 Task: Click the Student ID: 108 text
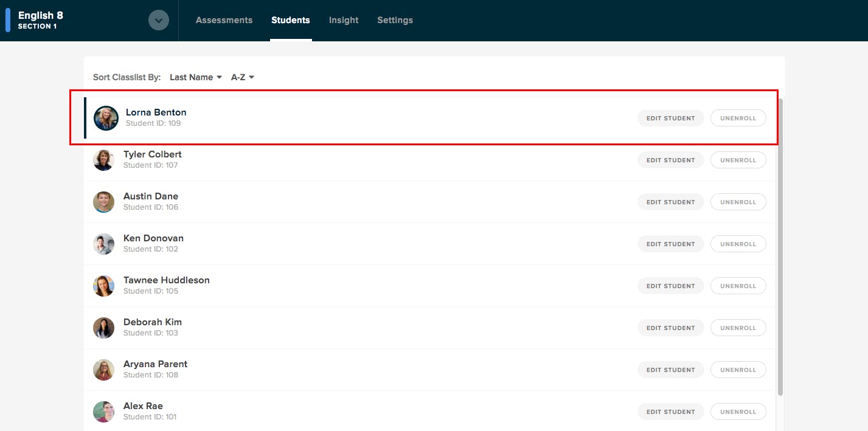(151, 375)
